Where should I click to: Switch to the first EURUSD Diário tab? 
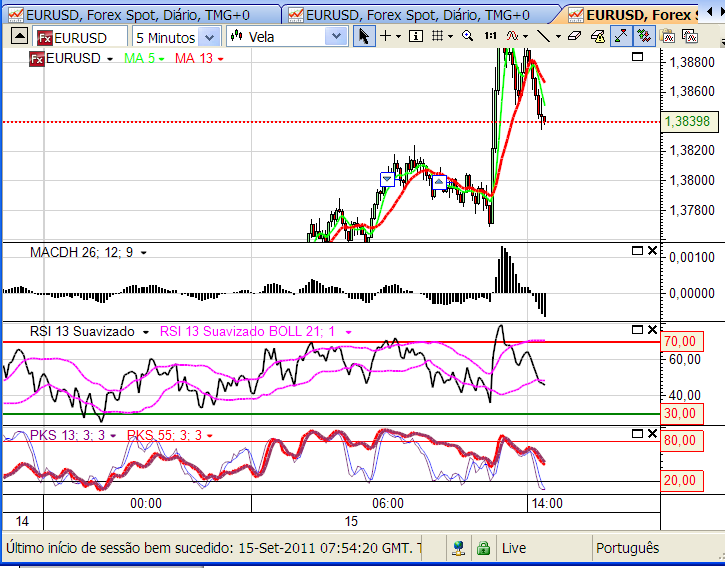point(139,15)
